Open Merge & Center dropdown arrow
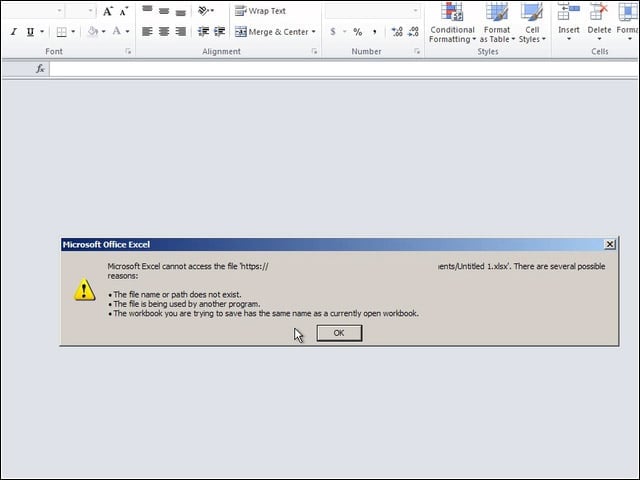This screenshot has height=480, width=640. click(313, 32)
